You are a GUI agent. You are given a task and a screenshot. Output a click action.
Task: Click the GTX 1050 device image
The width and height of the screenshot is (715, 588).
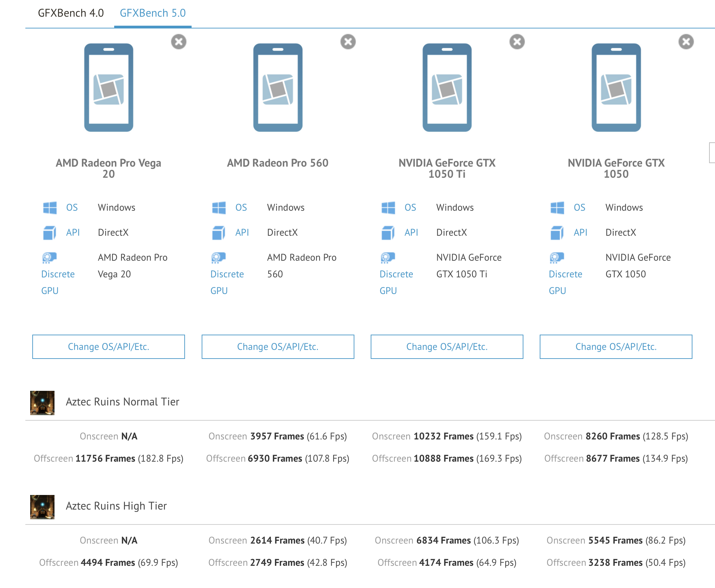pyautogui.click(x=616, y=87)
